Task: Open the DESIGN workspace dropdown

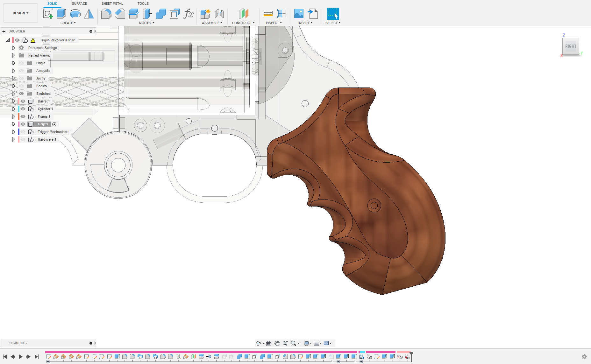Action: tap(20, 13)
